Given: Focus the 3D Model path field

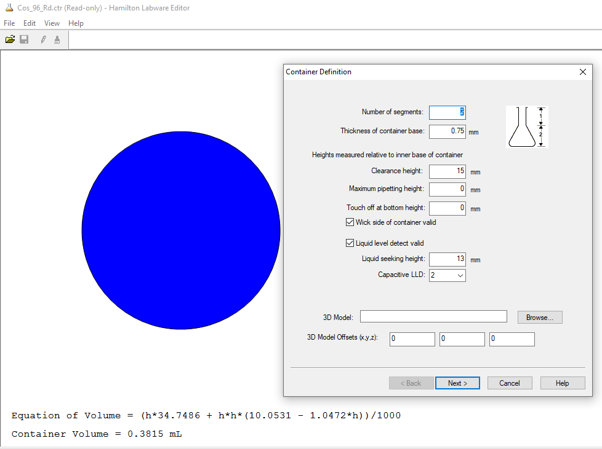Looking at the screenshot, I should point(433,317).
